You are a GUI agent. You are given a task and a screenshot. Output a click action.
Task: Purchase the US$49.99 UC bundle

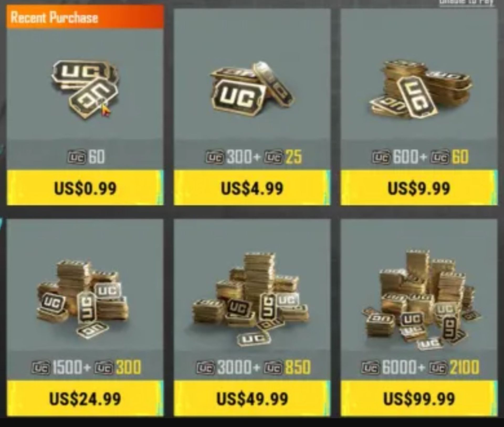pyautogui.click(x=252, y=398)
